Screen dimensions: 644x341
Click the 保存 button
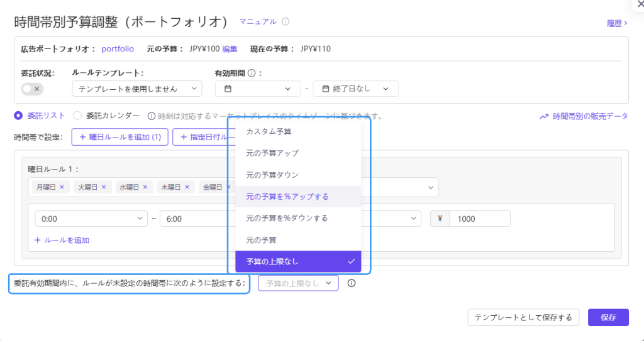tap(608, 318)
